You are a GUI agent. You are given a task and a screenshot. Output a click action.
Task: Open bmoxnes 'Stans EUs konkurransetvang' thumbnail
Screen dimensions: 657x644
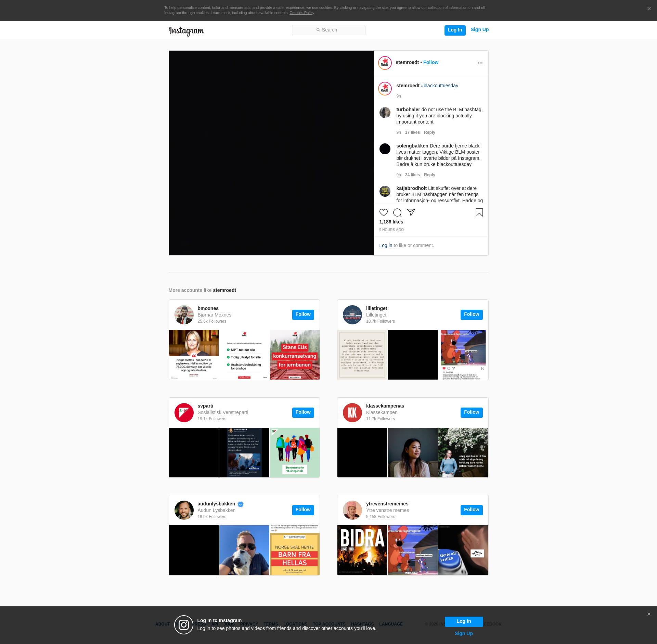[295, 355]
